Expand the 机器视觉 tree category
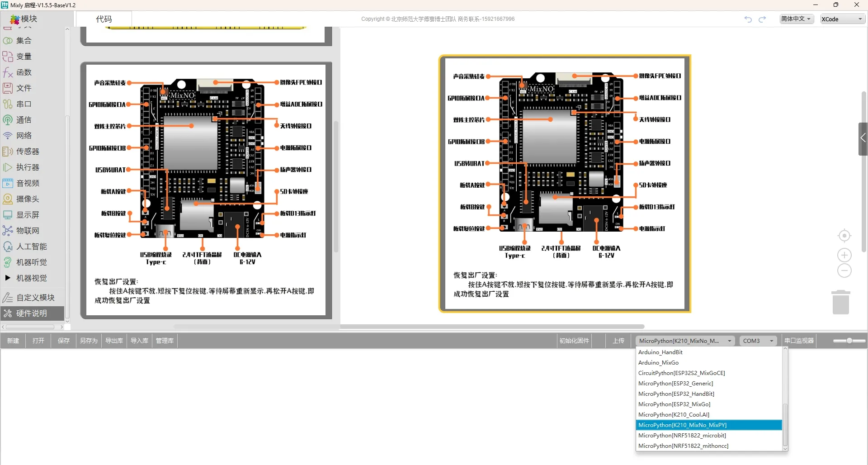The image size is (868, 465). click(8, 278)
